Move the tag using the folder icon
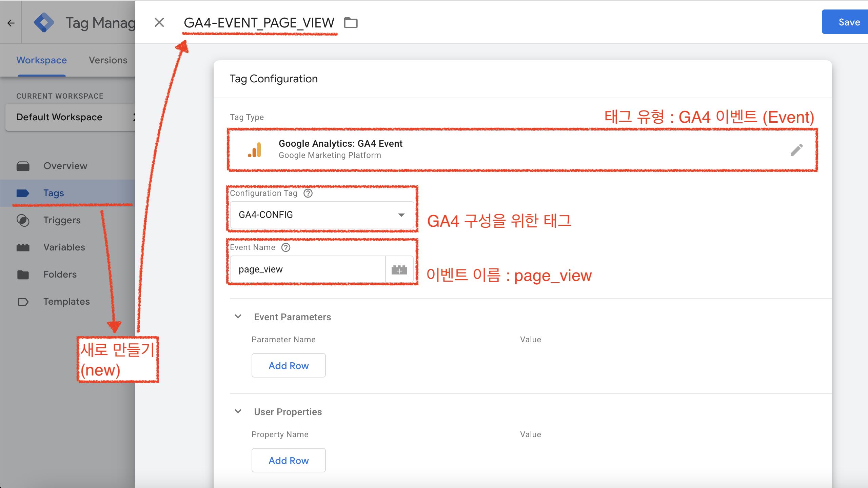868x488 pixels. (351, 22)
